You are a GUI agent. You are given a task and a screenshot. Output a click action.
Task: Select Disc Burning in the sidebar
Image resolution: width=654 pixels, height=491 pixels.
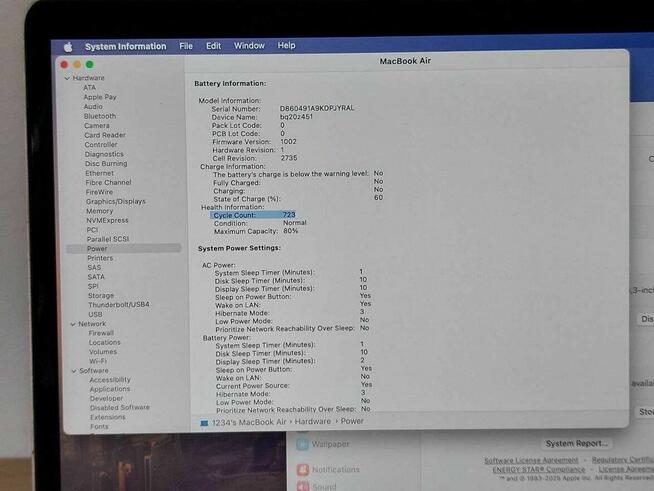(106, 164)
